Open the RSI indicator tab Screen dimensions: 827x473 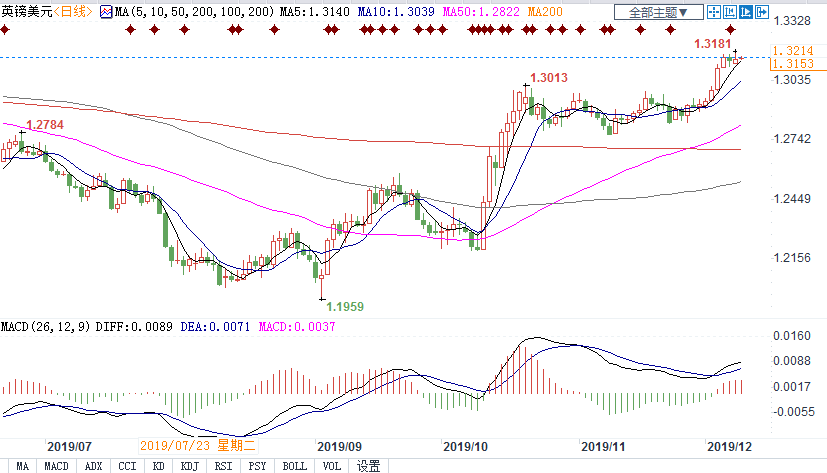click(225, 465)
